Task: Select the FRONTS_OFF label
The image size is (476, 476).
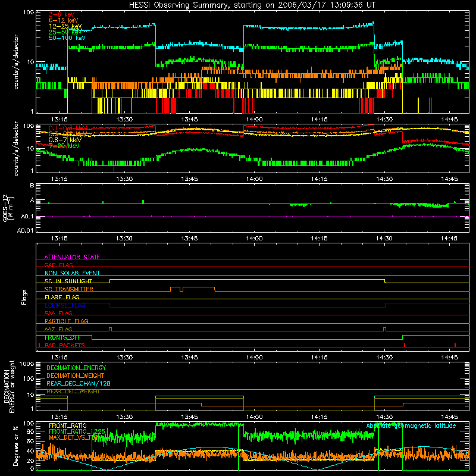Action: click(62, 337)
